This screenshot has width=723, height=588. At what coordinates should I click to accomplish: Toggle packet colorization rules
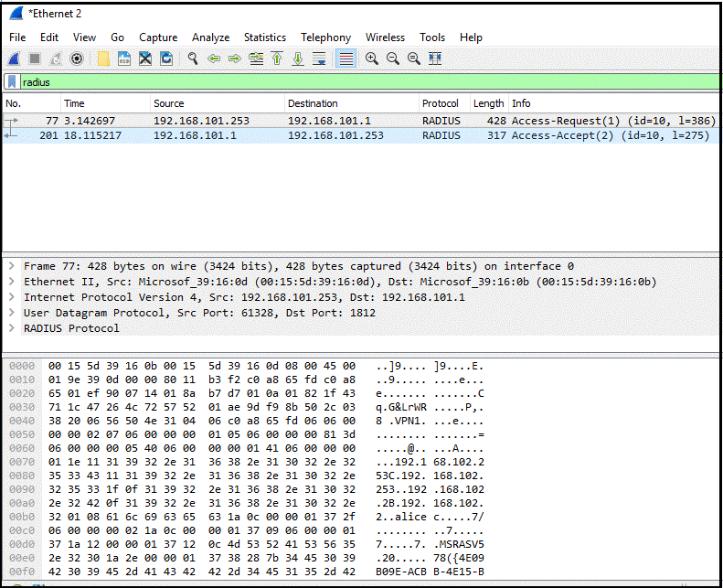(346, 59)
